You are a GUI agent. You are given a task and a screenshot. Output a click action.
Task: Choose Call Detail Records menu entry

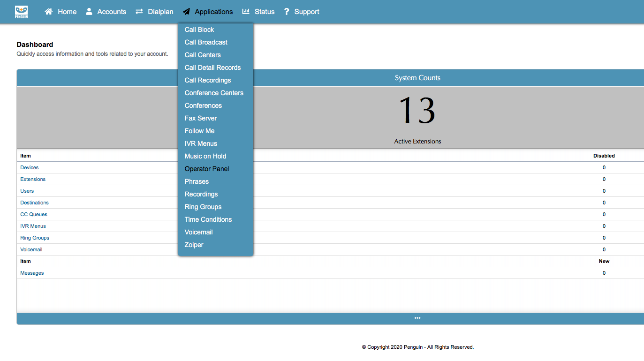[x=212, y=68]
